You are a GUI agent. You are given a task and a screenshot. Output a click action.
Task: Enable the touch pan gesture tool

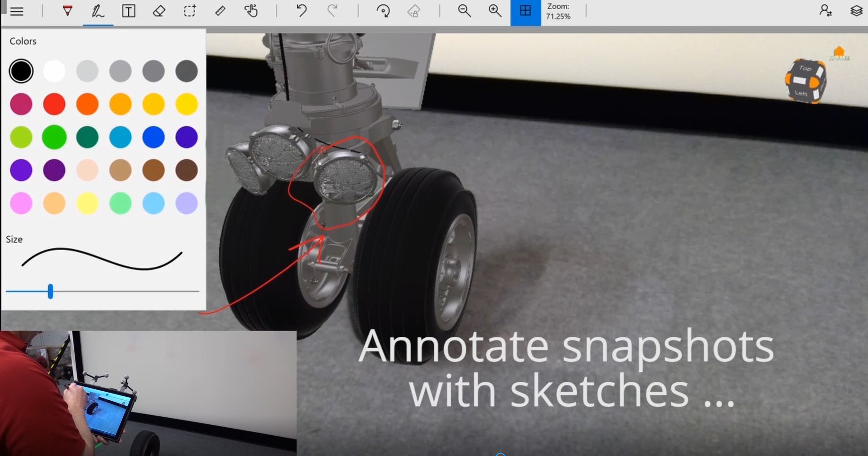(x=251, y=11)
